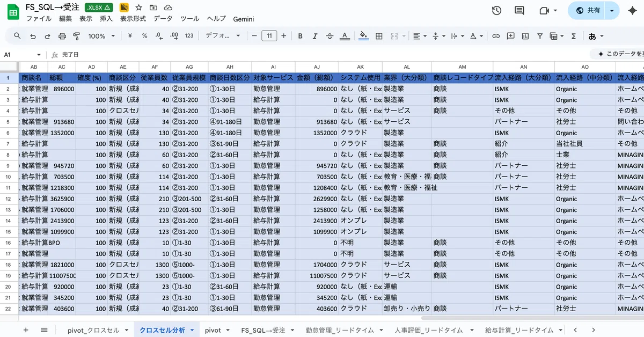644x337 pixels.
Task: Go to Google Sheets home
Action: pyautogui.click(x=13, y=12)
